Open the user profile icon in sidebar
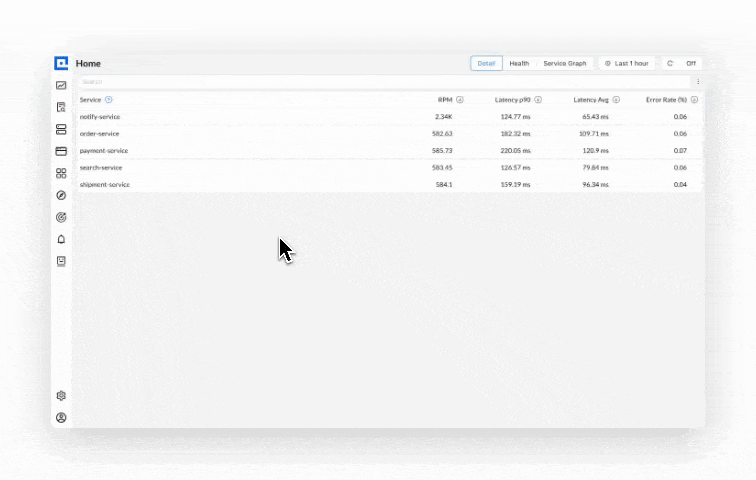 click(x=61, y=418)
